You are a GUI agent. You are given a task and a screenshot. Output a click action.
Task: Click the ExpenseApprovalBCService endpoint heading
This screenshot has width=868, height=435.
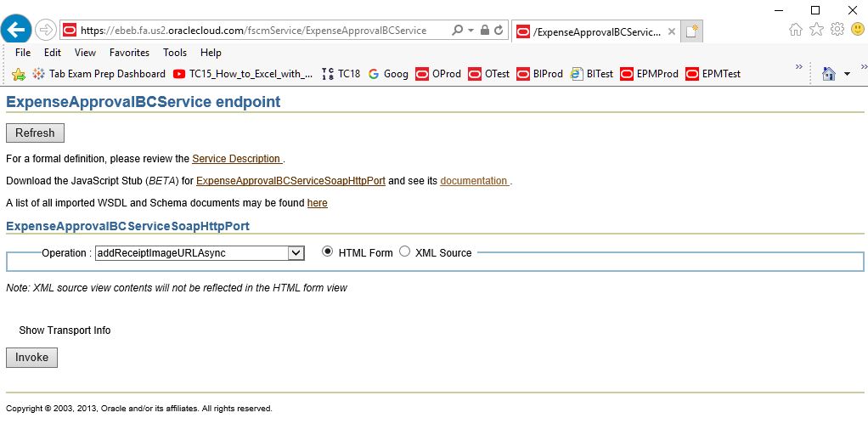pyautogui.click(x=144, y=102)
